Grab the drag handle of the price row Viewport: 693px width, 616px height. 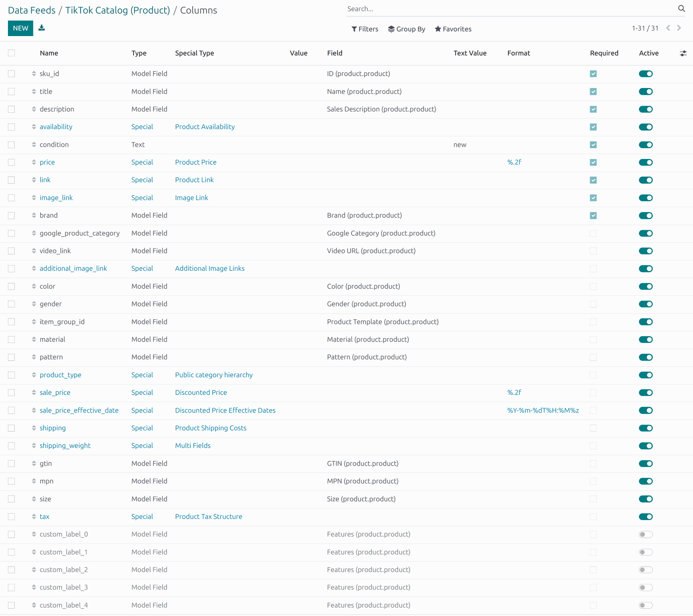tap(34, 162)
